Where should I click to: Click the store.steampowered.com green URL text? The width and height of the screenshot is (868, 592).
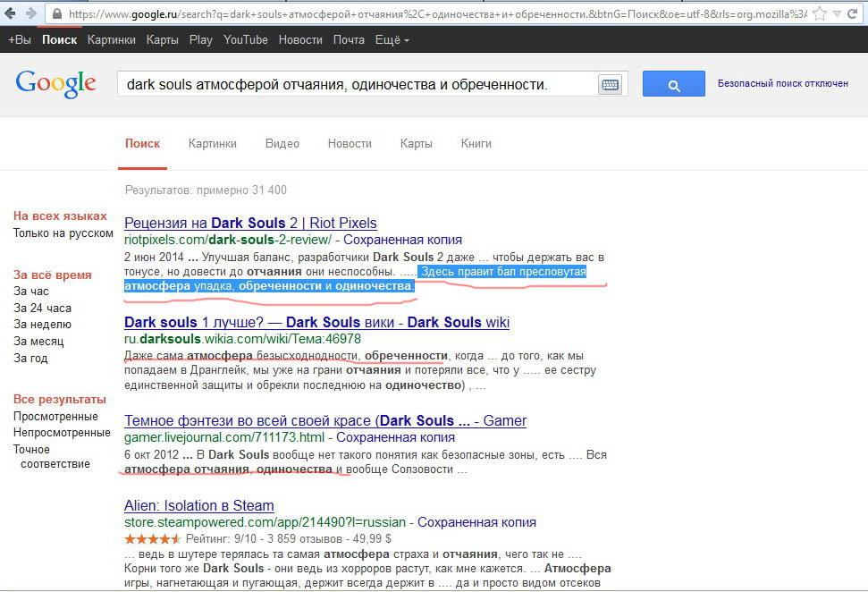[x=265, y=522]
